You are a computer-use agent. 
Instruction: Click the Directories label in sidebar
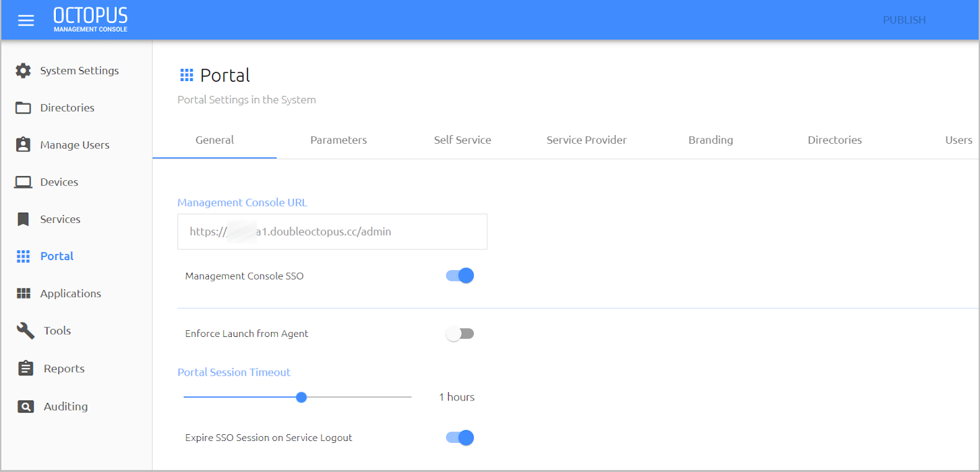pos(67,107)
